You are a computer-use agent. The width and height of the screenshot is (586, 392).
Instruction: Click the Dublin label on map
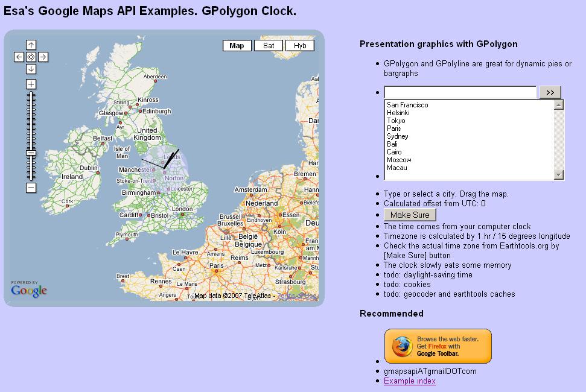[x=89, y=168]
